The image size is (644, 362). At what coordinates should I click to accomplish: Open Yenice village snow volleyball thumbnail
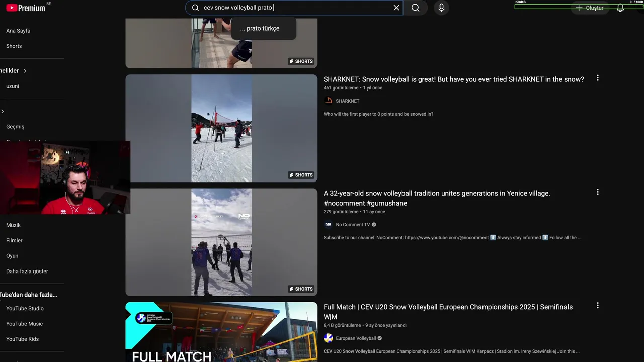pyautogui.click(x=221, y=242)
